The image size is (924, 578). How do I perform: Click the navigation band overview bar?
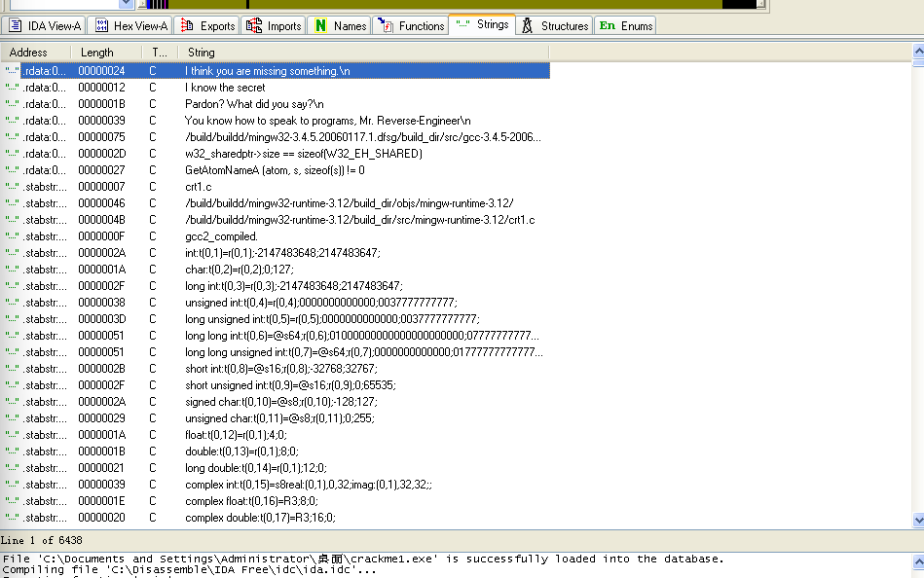coord(451,4)
